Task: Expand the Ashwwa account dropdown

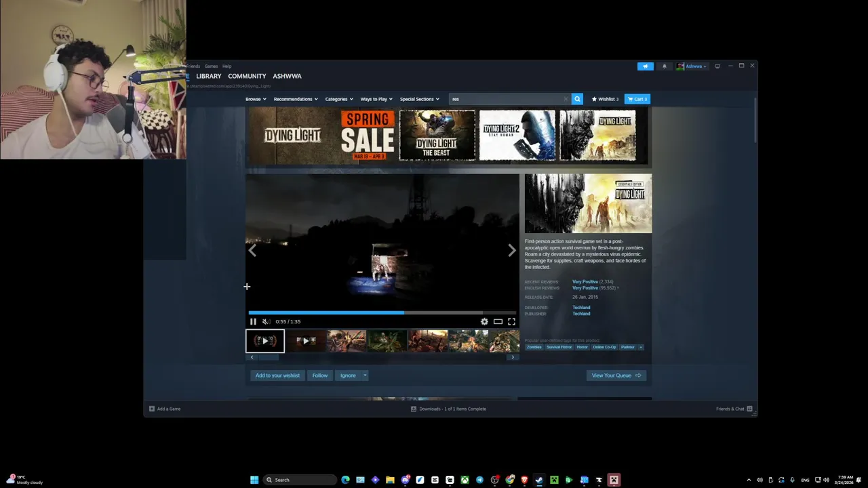Action: tap(692, 66)
